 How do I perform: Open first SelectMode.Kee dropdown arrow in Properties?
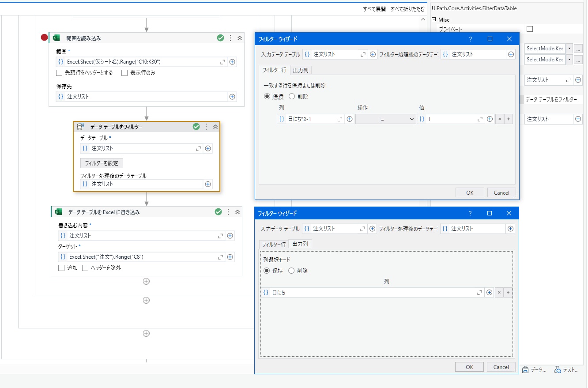(569, 48)
